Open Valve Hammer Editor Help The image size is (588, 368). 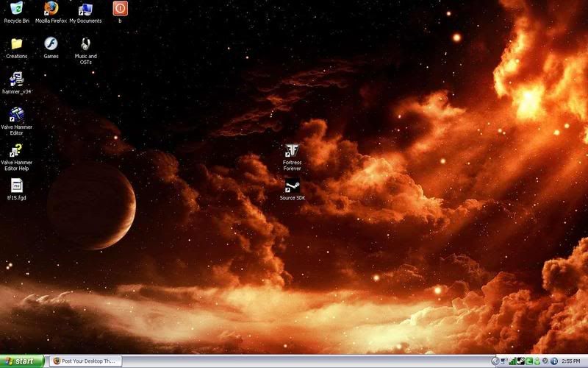click(x=16, y=150)
